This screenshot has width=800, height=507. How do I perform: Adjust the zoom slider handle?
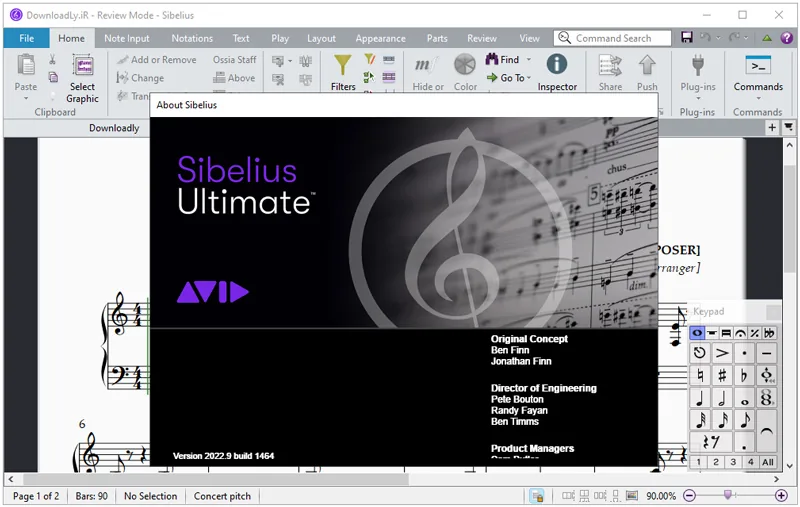tap(728, 495)
